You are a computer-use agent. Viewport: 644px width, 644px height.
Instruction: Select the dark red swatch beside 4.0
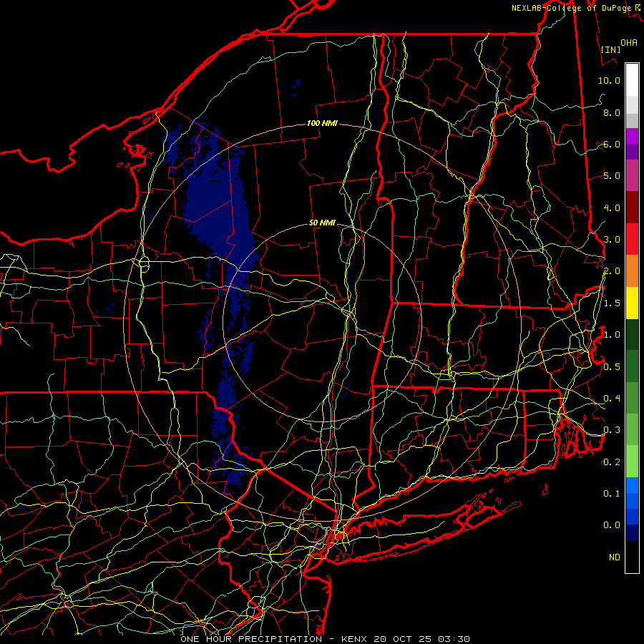[x=632, y=208]
